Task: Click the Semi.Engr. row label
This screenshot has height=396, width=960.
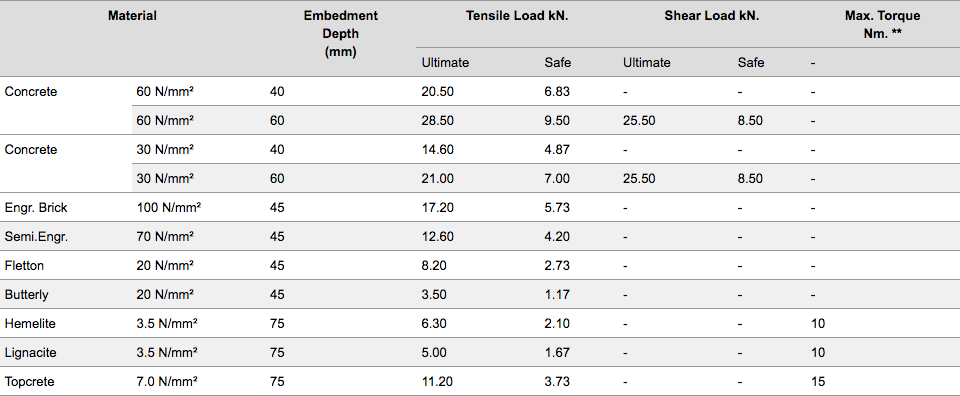Action: [36, 237]
